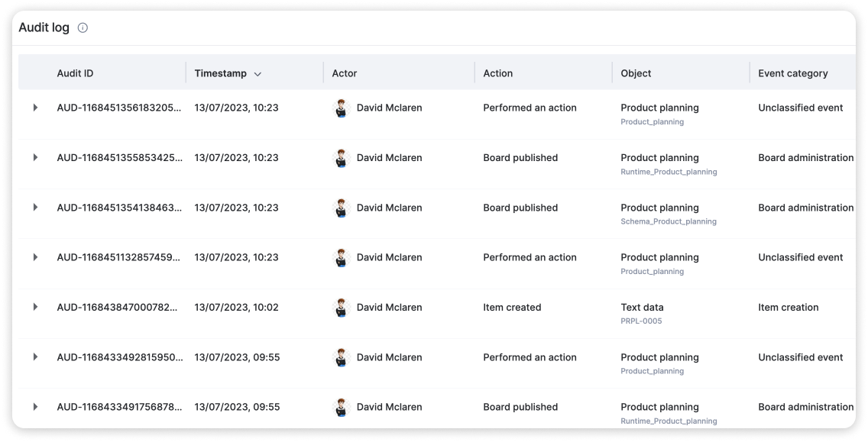Click the Schema_Product_planning object sublabel
The image size is (868, 442).
pos(669,221)
